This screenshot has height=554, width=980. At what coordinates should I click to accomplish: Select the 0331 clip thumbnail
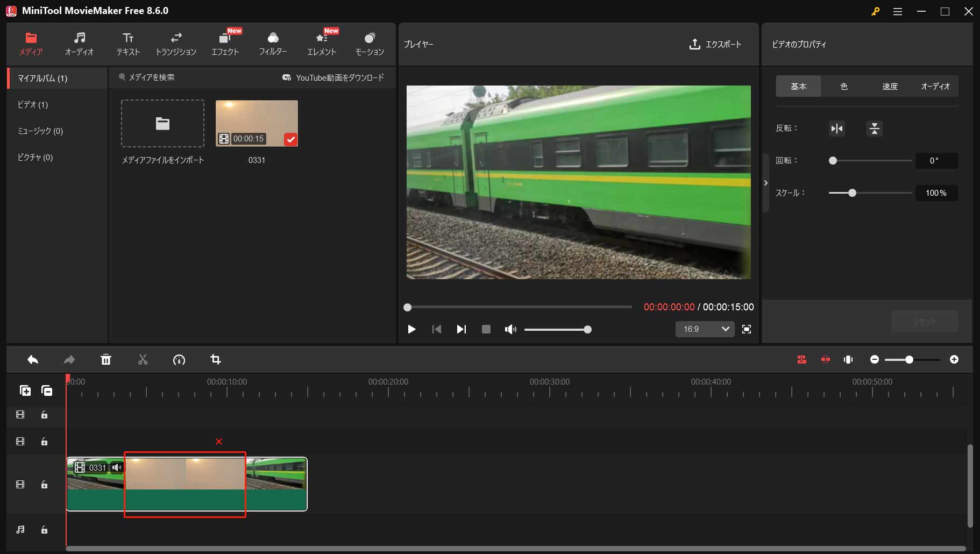click(257, 123)
